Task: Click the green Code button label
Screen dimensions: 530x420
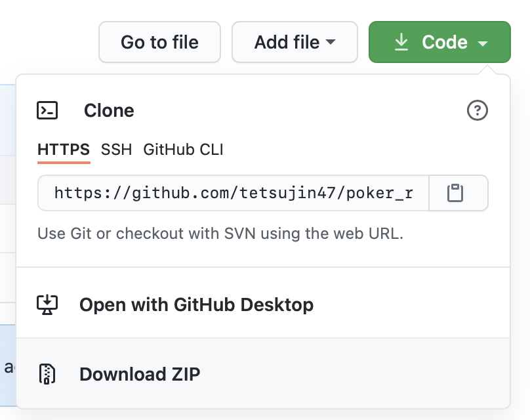Action: coord(445,42)
